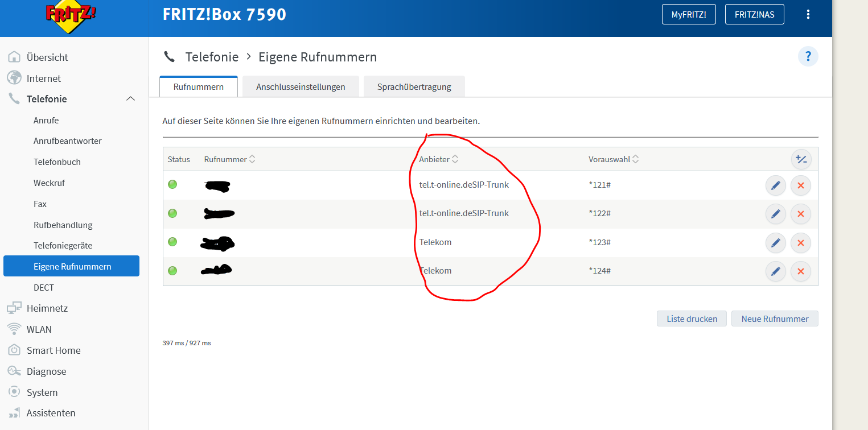868x430 pixels.
Task: Open Diagnose menu entry
Action: tap(47, 371)
